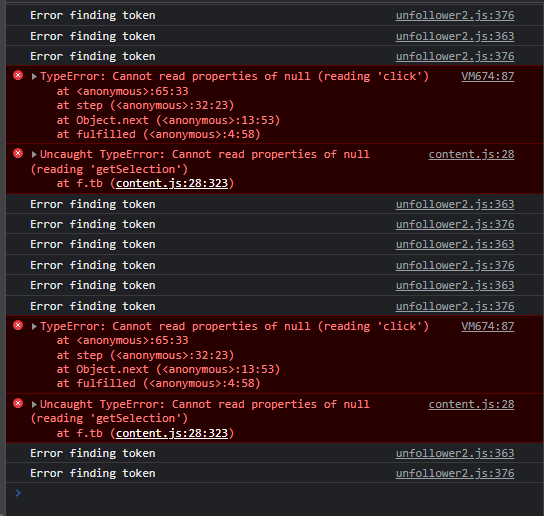Open unfollower2.js:376 link directly above second 'click' TypeError
Image resolution: width=544 pixels, height=516 pixels.
tap(455, 306)
